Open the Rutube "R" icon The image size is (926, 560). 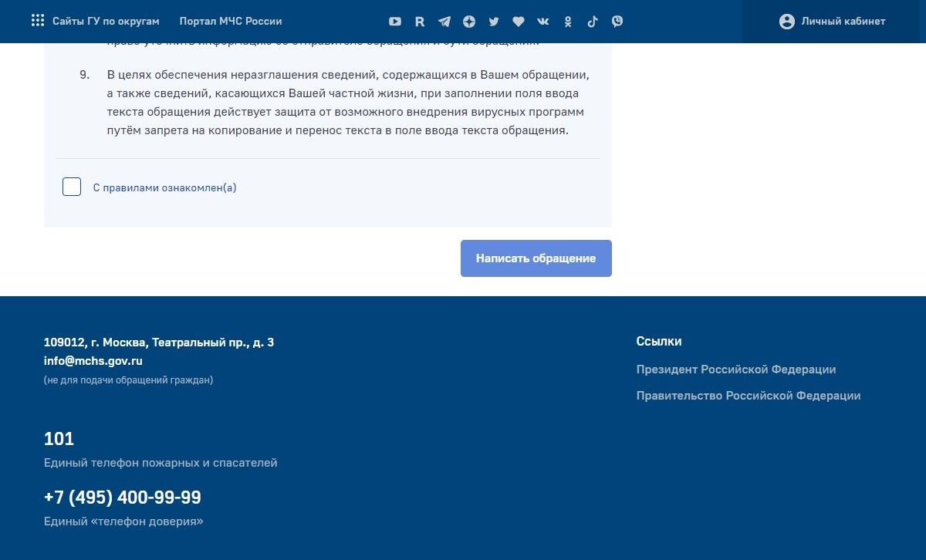point(420,22)
